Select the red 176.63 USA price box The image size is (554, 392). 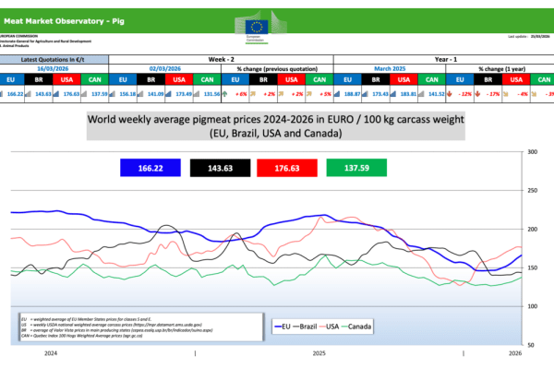(287, 168)
